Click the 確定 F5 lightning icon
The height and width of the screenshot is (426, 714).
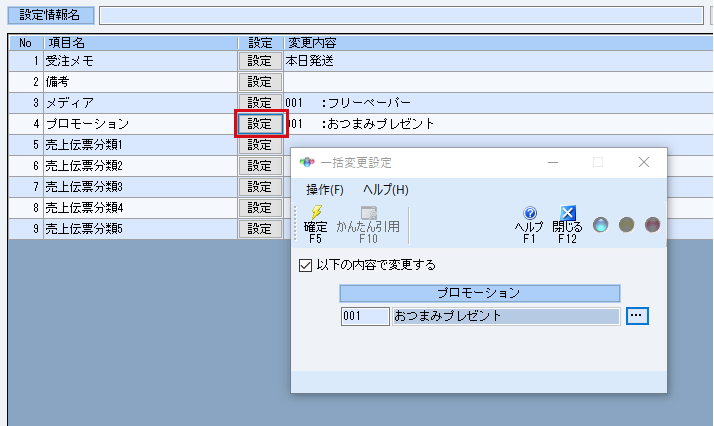tap(316, 212)
